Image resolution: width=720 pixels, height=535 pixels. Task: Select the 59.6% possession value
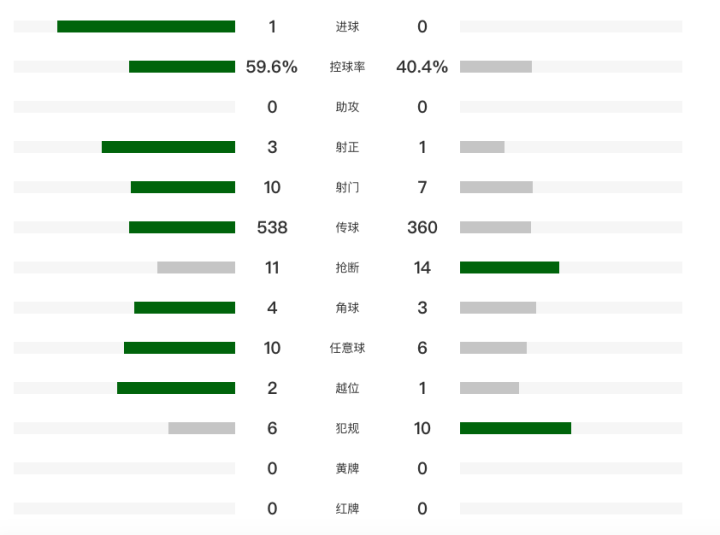point(272,67)
